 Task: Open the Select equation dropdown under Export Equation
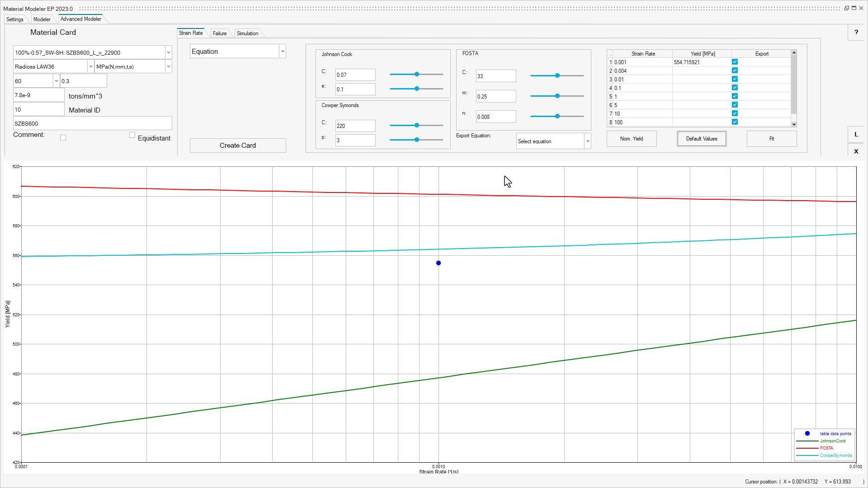[588, 141]
